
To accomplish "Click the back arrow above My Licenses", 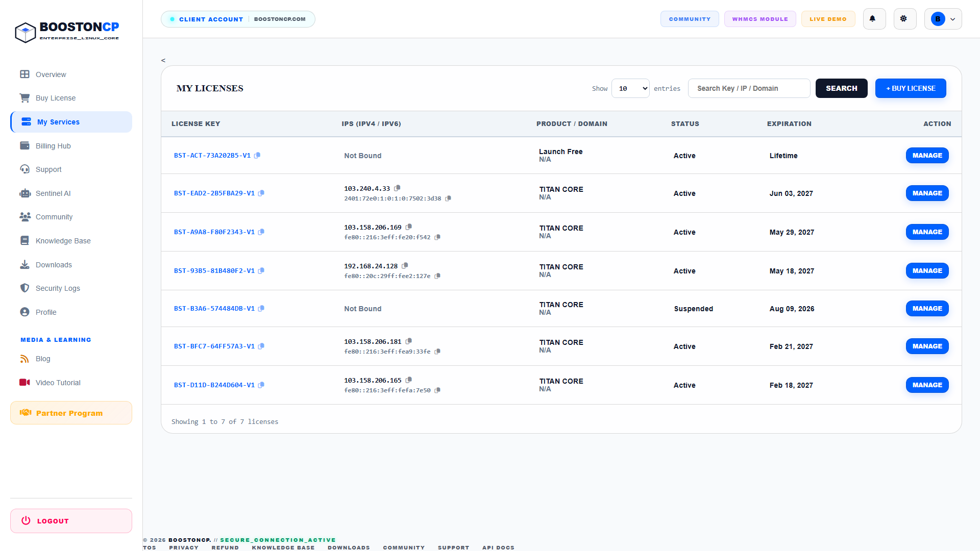I will click(163, 60).
